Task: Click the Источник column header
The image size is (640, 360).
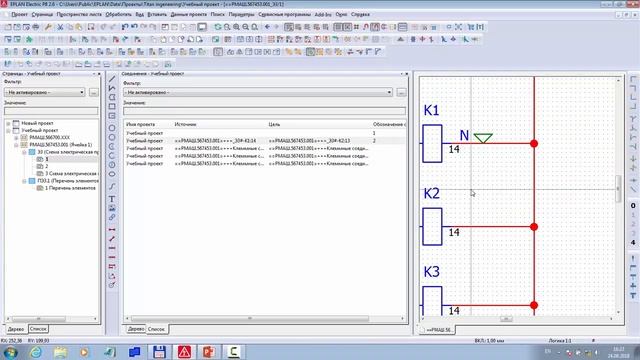Action: click(185, 124)
